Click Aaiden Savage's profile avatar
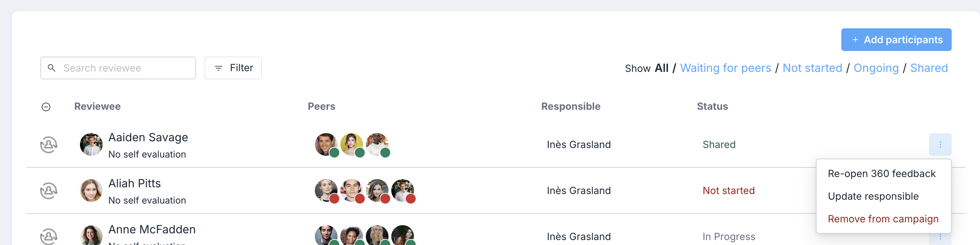The height and width of the screenshot is (245, 980). 91,144
